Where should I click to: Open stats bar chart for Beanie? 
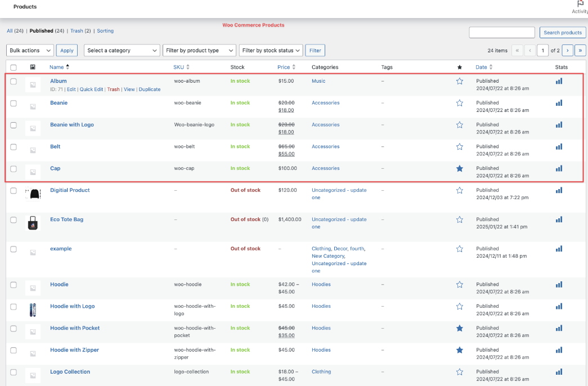pyautogui.click(x=559, y=103)
